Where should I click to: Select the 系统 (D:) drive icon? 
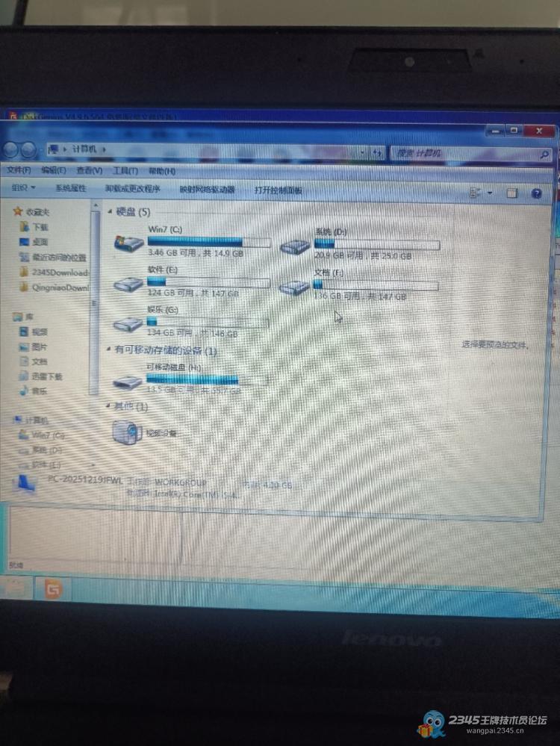point(294,247)
